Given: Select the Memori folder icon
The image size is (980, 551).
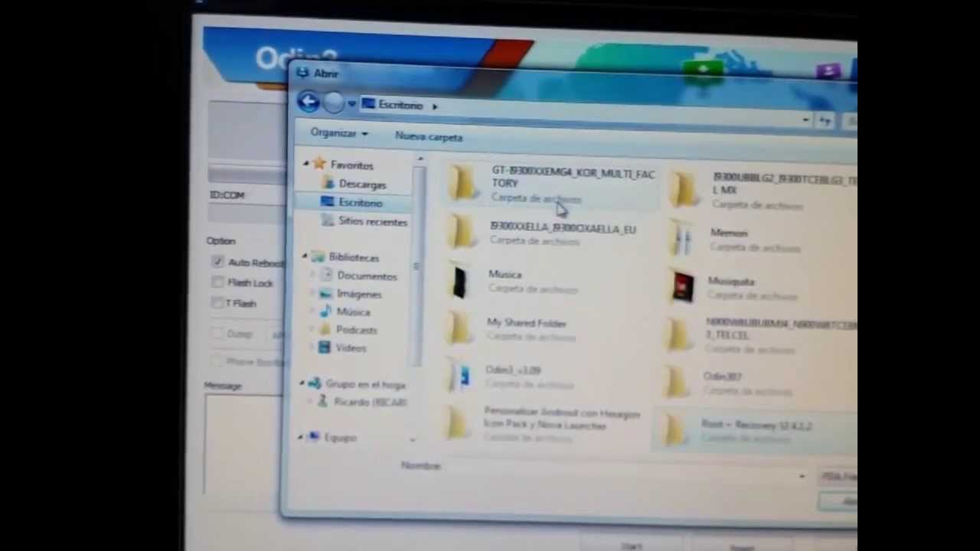Looking at the screenshot, I should (681, 239).
